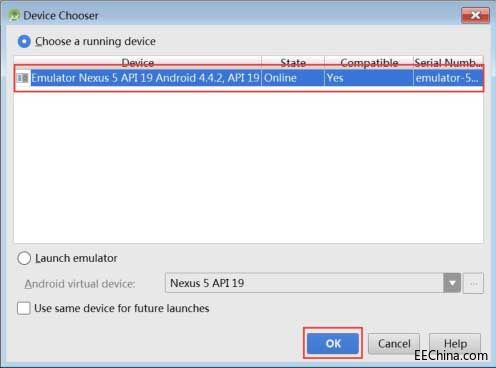Click the emulator-5 serial number cell

click(448, 78)
